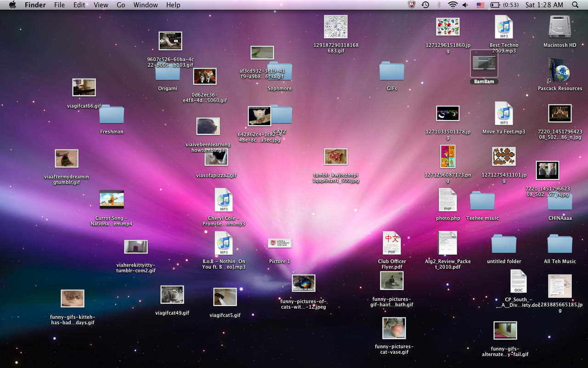
Task: Select the funny-pictures-cat-vase.gif file
Action: [x=394, y=328]
